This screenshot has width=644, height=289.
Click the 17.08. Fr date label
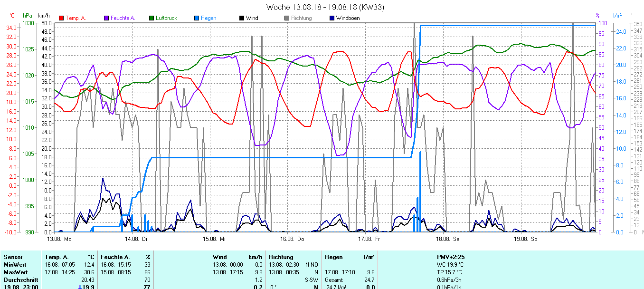point(369,239)
